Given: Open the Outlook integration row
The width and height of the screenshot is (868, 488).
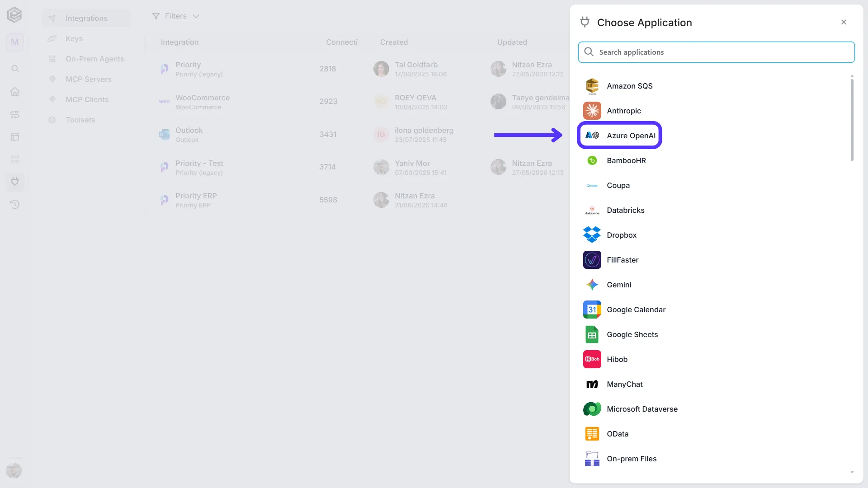Looking at the screenshot, I should 357,135.
